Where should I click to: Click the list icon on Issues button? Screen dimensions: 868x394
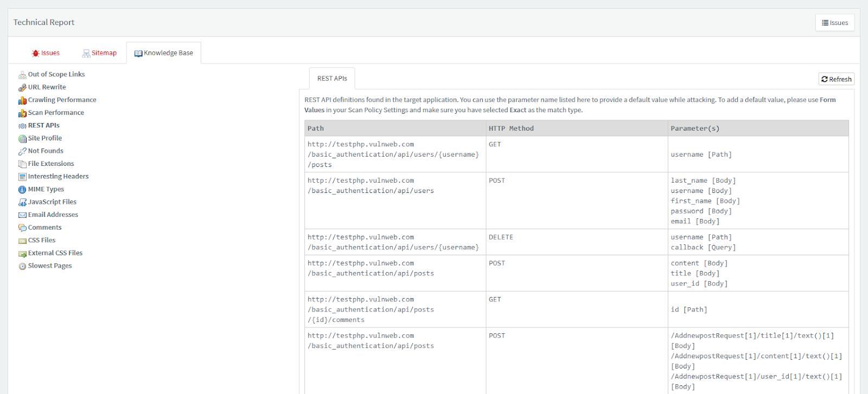(x=825, y=23)
